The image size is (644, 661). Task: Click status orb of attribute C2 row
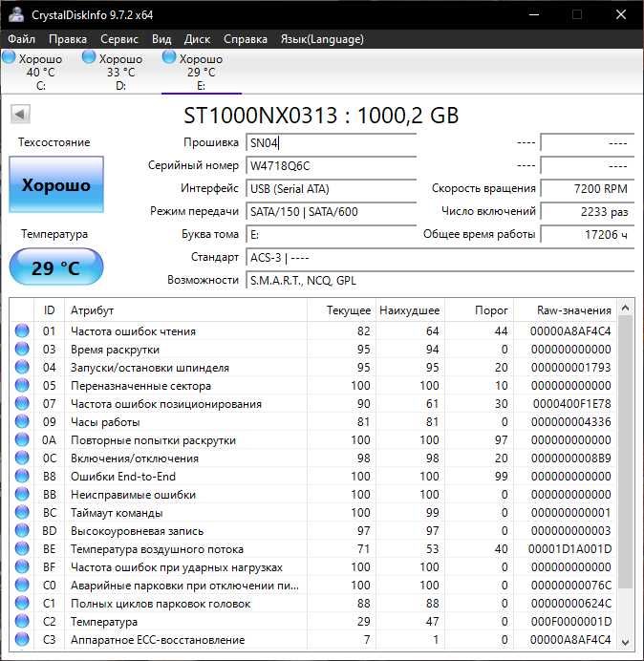tap(22, 621)
